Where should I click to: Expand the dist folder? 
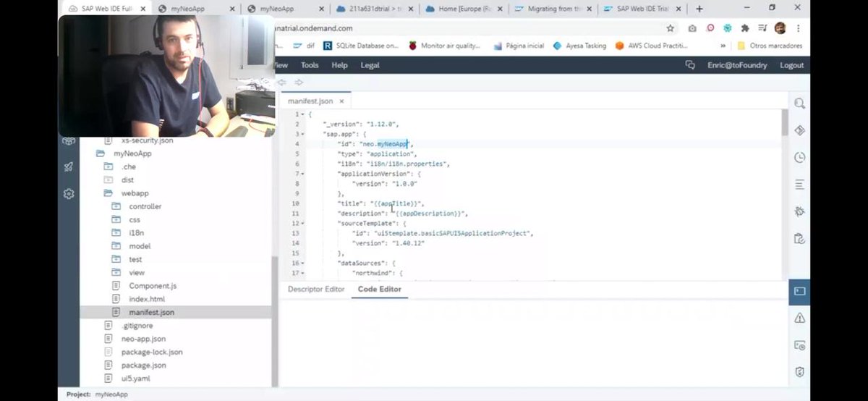click(x=109, y=180)
